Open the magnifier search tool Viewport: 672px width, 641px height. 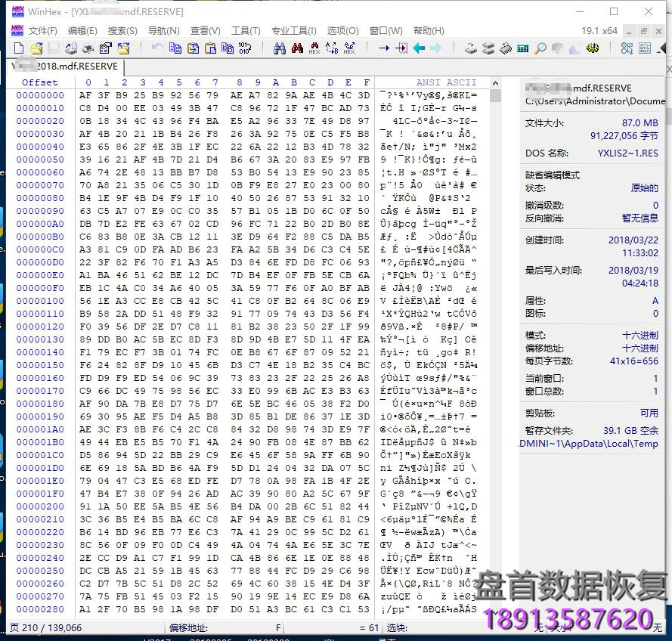pyautogui.click(x=540, y=48)
